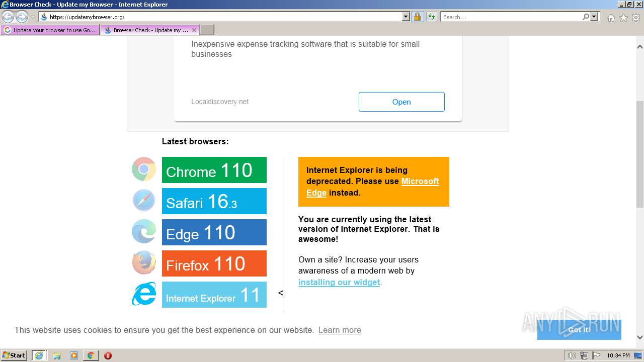
Task: Click the Action Center flag icon
Action: (596, 355)
